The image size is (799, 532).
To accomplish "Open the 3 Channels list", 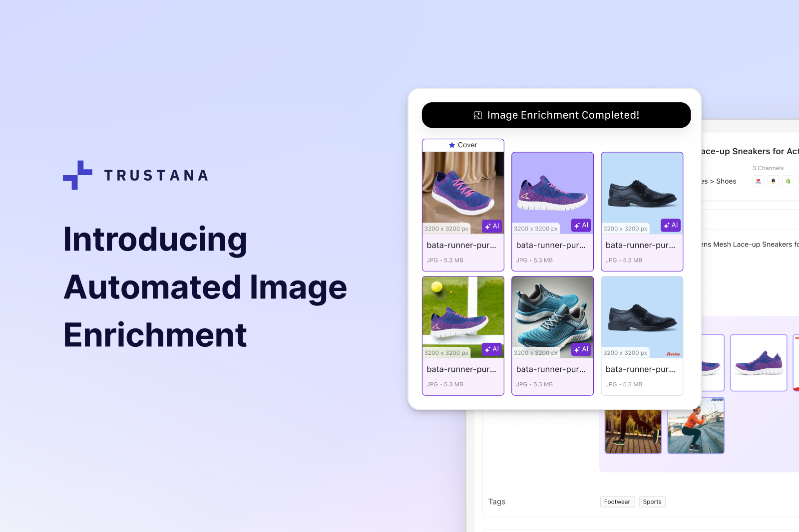I will click(768, 168).
